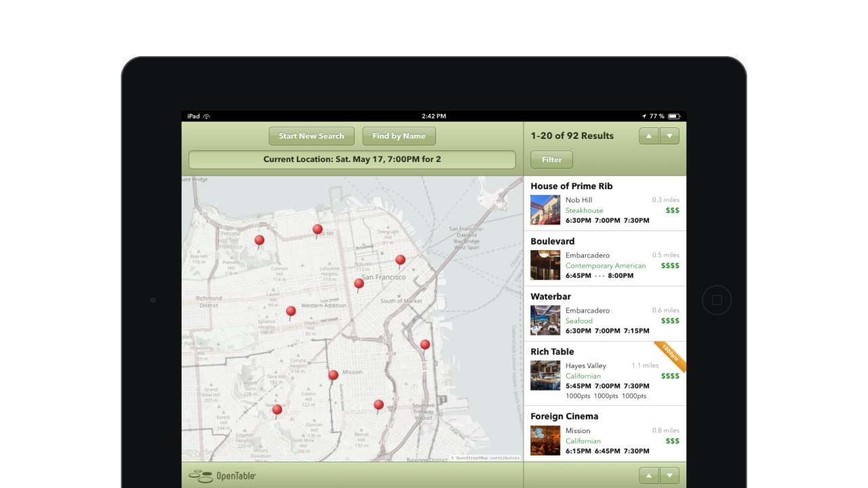The width and height of the screenshot is (868, 488).
Task: Book Rich Table at 5:45PM
Action: (x=578, y=386)
